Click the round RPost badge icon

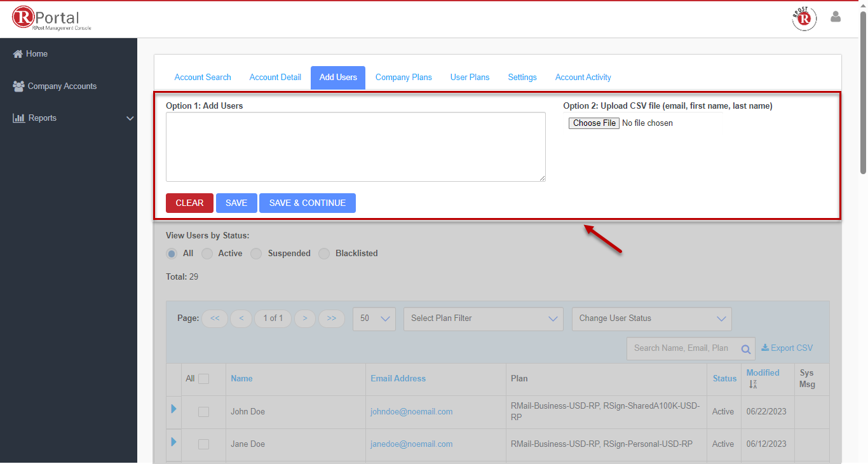click(804, 18)
